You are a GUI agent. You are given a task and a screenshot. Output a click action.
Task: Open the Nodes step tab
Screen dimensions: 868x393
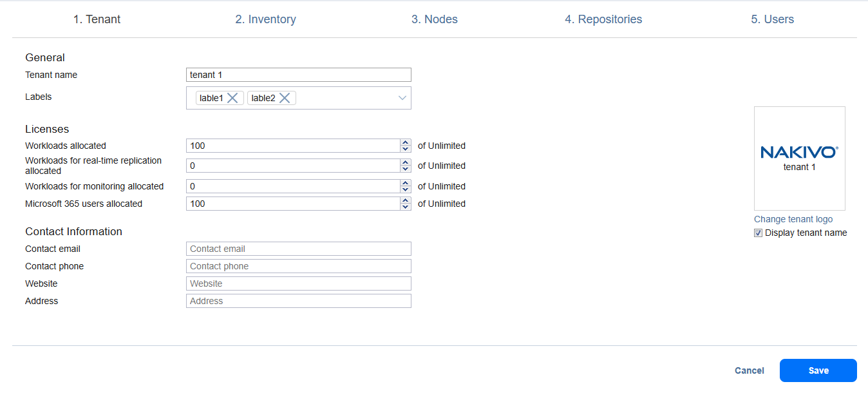[x=435, y=19]
